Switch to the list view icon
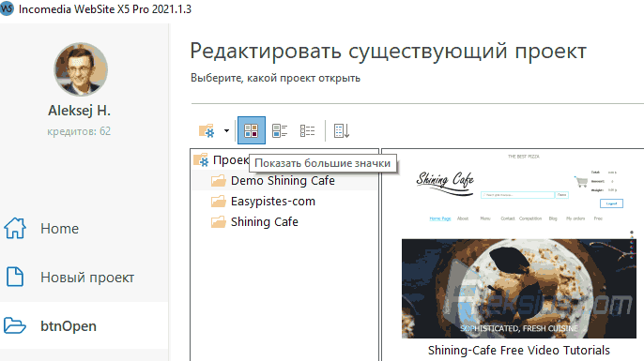Screen dimensions: 644x361 click(307, 131)
